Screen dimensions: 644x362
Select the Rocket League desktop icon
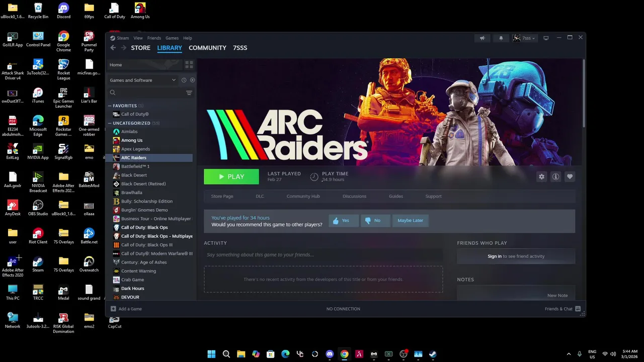pyautogui.click(x=63, y=69)
